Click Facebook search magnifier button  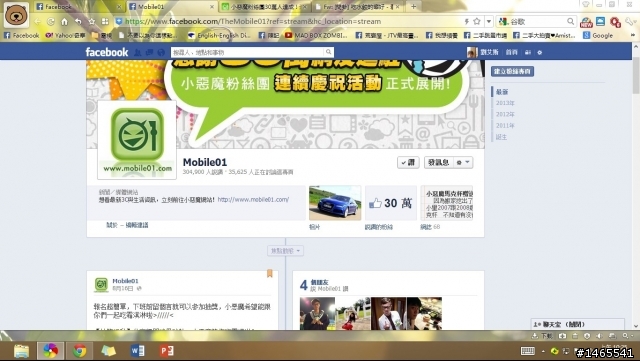click(329, 52)
